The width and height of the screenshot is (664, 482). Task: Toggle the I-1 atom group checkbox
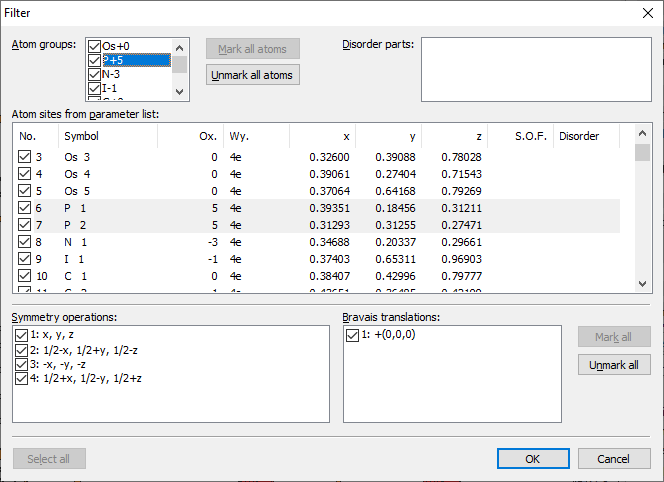(95, 88)
